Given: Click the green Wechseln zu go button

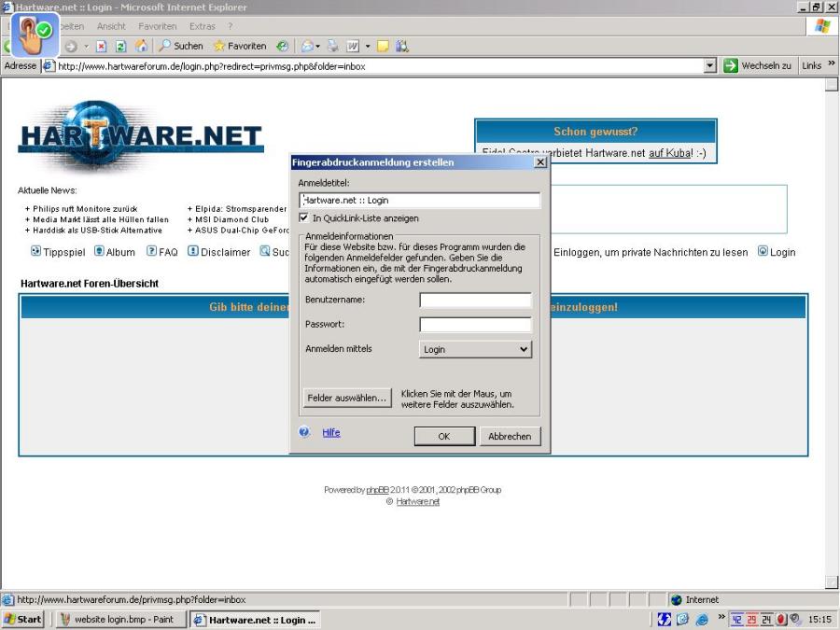Looking at the screenshot, I should [756, 65].
